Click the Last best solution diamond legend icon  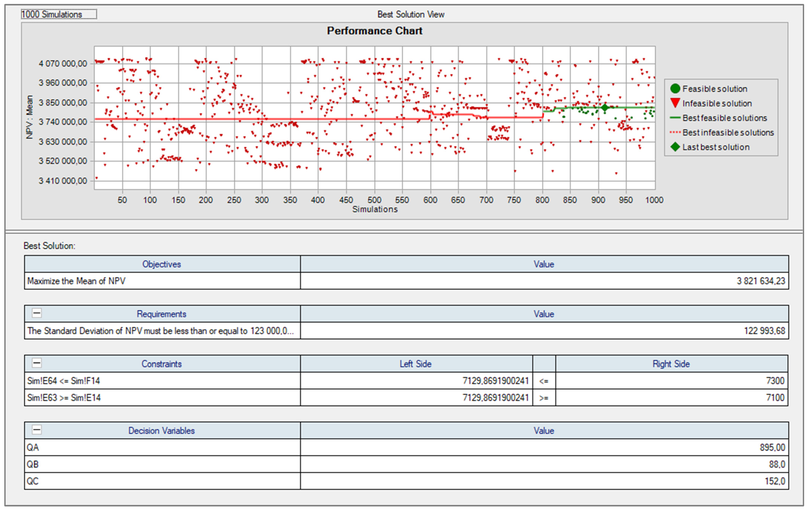coord(675,147)
